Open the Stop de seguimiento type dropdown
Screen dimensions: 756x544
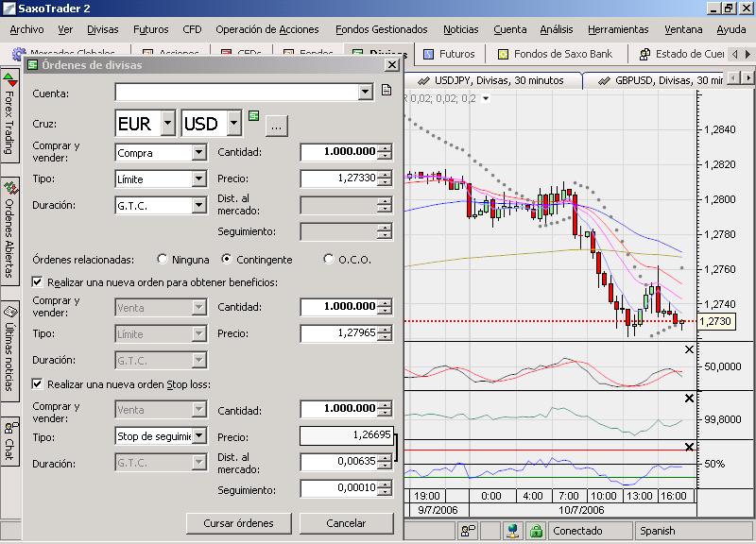(x=198, y=436)
